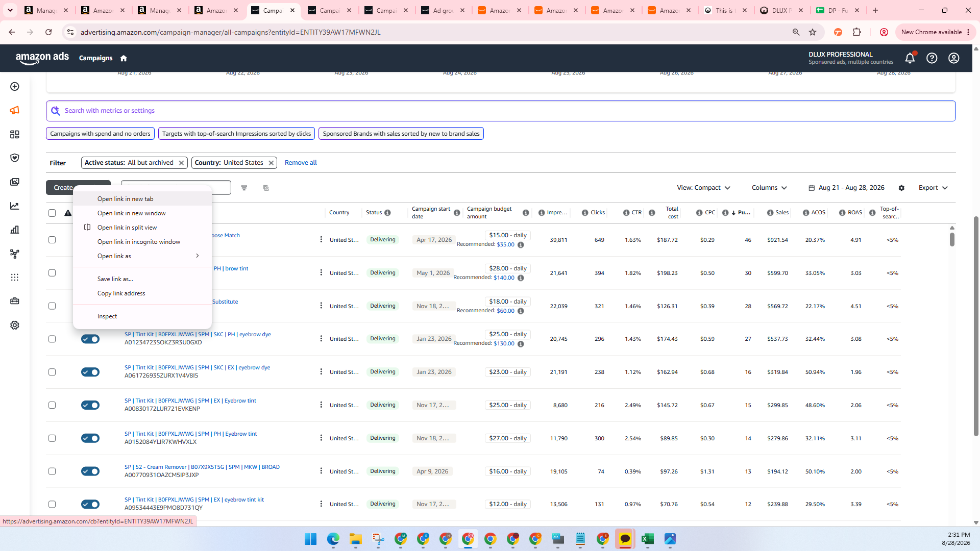Reload the page in Chrome
980x551 pixels.
(x=48, y=32)
